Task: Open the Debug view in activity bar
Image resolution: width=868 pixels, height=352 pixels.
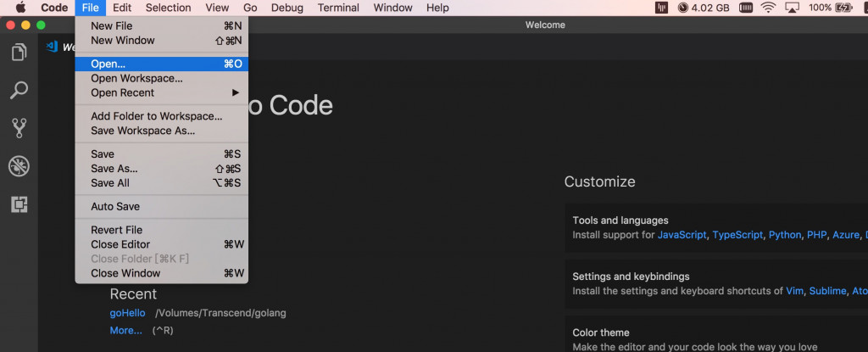Action: pyautogui.click(x=19, y=166)
